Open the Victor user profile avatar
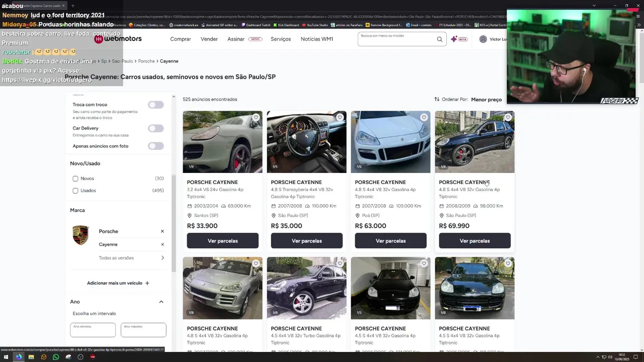This screenshot has height=362, width=644. [483, 39]
